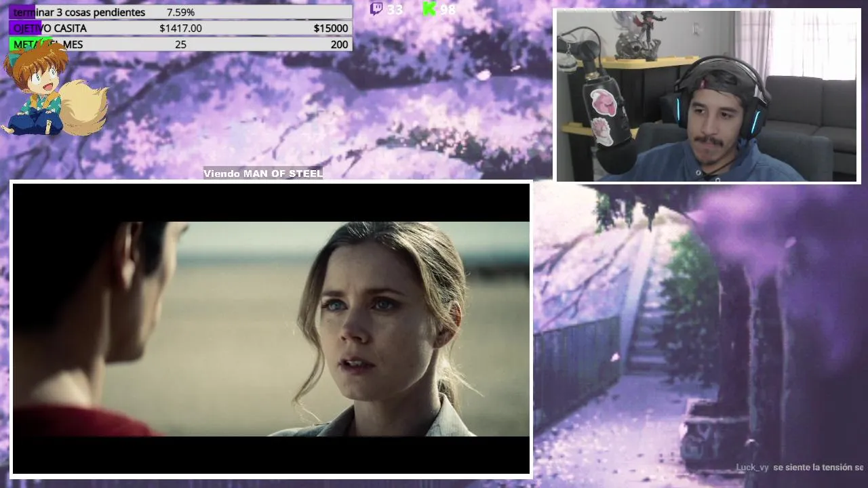Viewport: 868px width, 488px height.
Task: Click the streamer webcam feed
Action: pyautogui.click(x=707, y=96)
